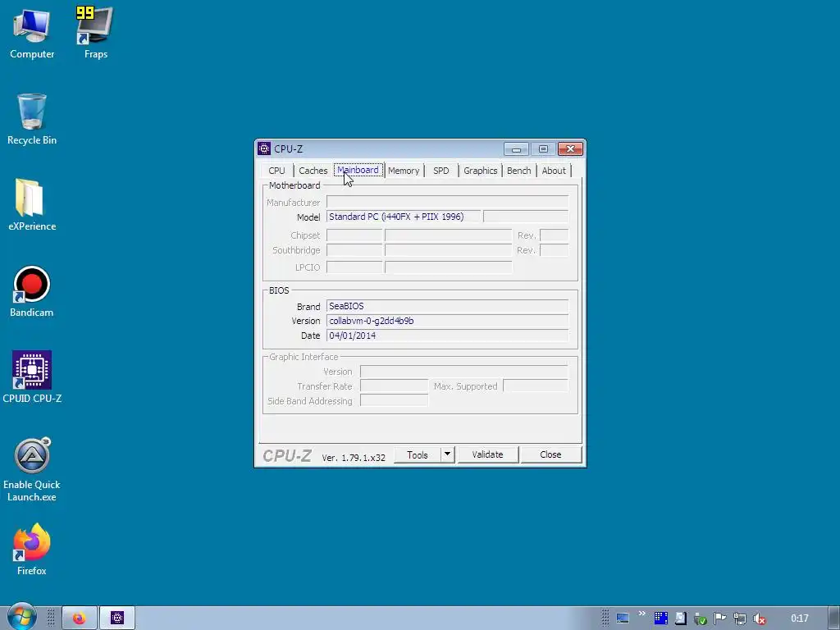Select the CPUID CPU-Z desktop shortcut

click(32, 377)
